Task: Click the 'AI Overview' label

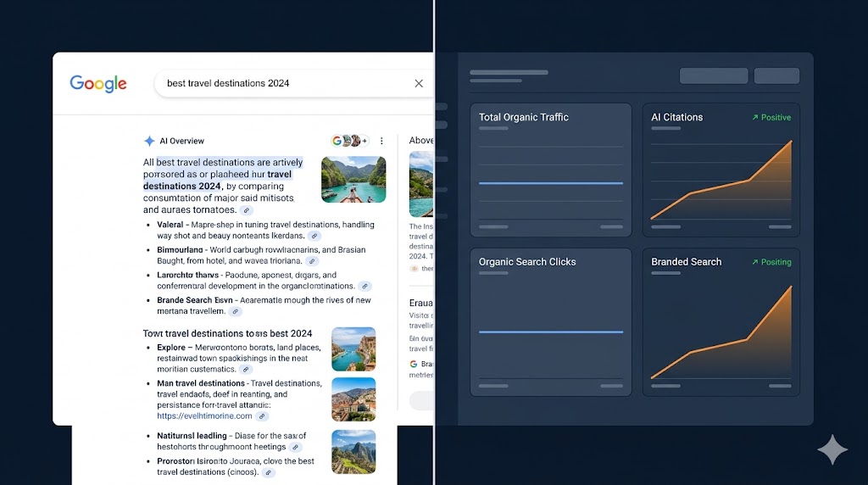Action: 181,142
